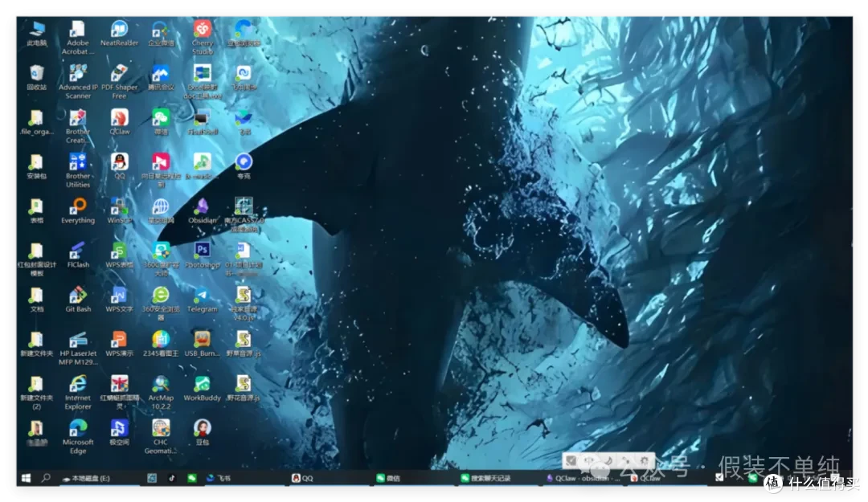Open the .file_orga... folder icon
The width and height of the screenshot is (868, 502).
point(36,122)
